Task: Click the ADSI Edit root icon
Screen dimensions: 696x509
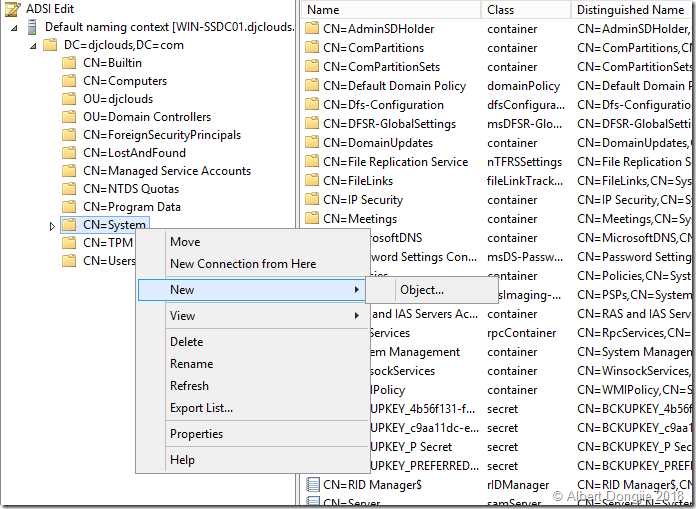Action: point(12,8)
